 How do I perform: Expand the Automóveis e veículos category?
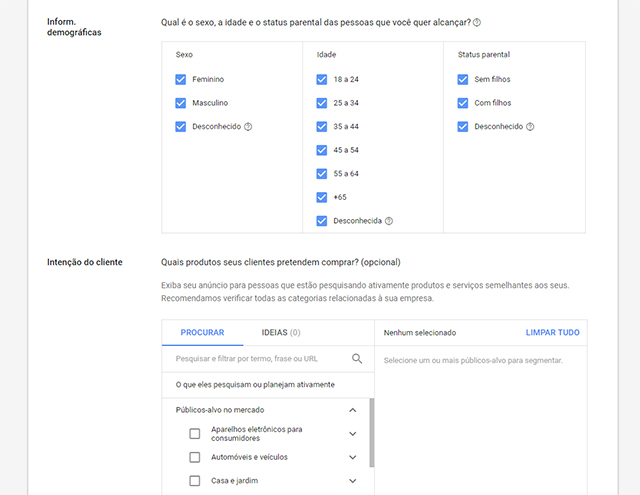click(x=352, y=457)
